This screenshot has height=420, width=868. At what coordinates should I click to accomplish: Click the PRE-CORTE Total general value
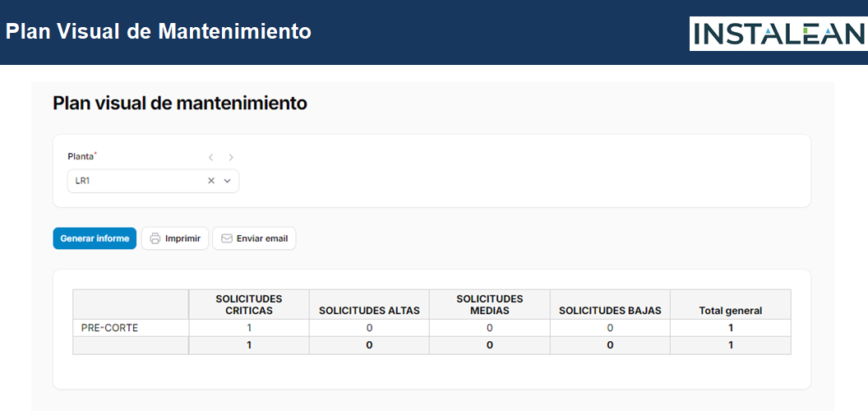pos(730,328)
